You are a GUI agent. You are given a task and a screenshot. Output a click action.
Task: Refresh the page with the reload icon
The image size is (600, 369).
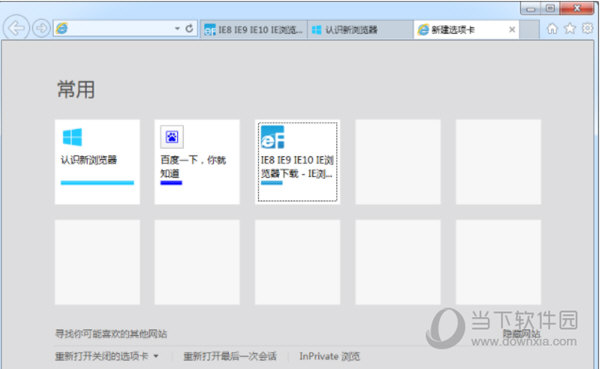point(189,28)
